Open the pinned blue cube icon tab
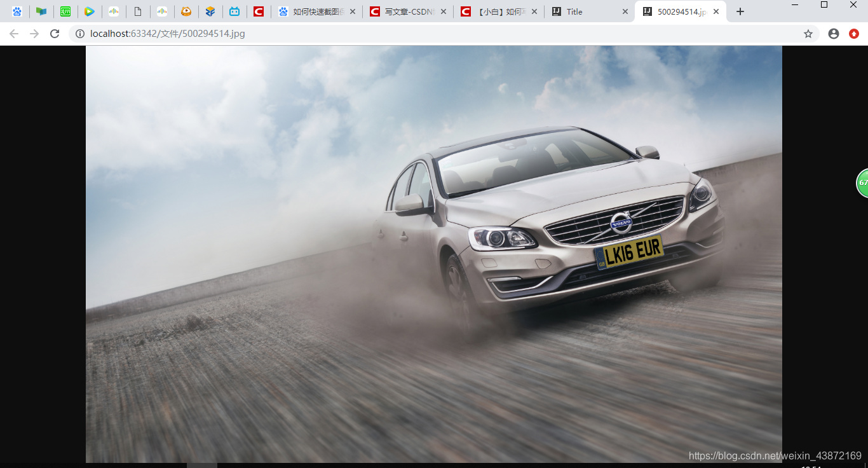The image size is (868, 468). (210, 11)
